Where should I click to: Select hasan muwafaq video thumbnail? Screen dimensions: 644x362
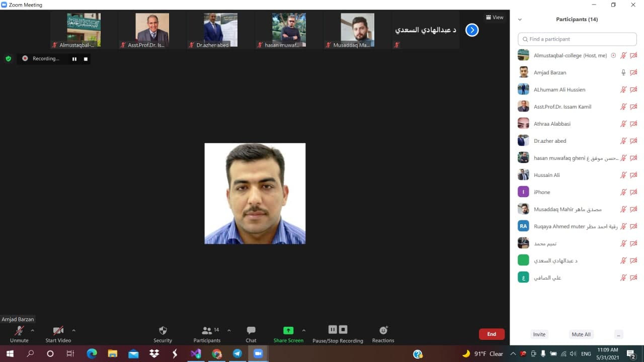coord(289,30)
